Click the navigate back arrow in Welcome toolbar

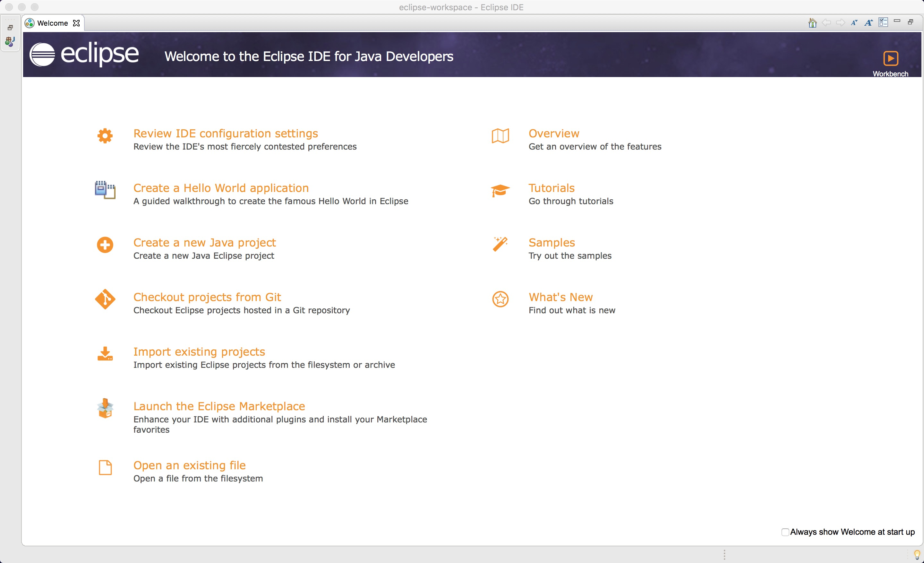826,23
